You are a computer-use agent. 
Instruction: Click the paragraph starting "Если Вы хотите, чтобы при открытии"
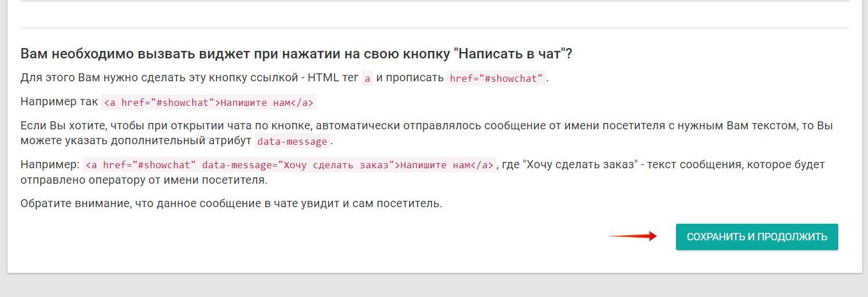click(427, 133)
